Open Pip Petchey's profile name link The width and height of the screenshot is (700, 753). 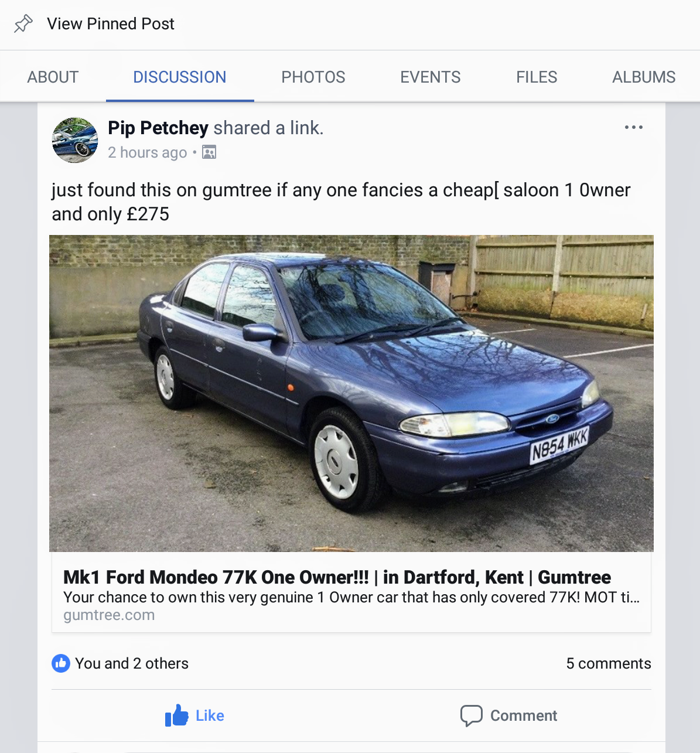click(158, 128)
